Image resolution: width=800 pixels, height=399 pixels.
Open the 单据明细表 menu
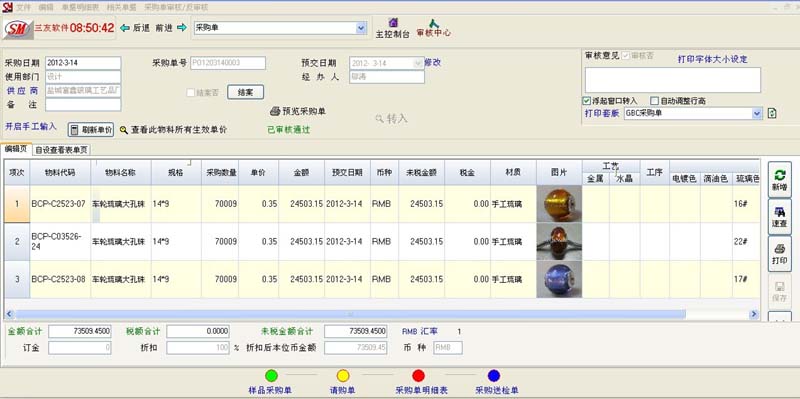(x=81, y=8)
